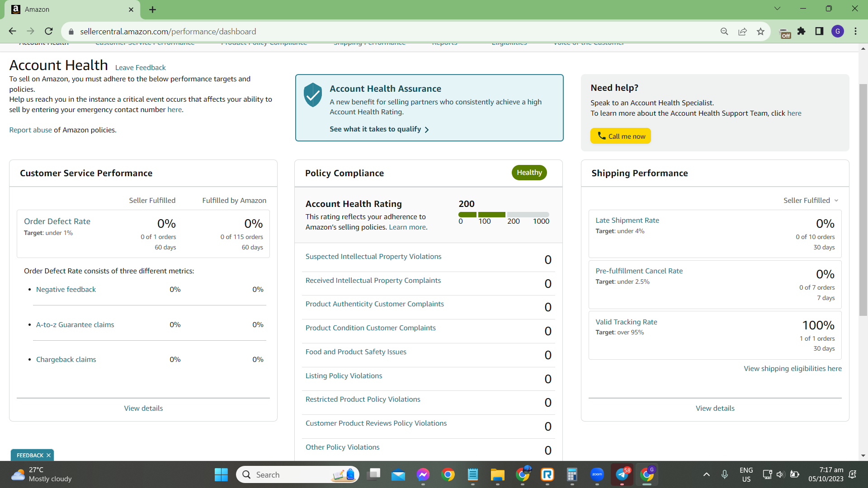Open the Late Shipment Rate link
Image resolution: width=868 pixels, height=488 pixels.
pos(627,220)
